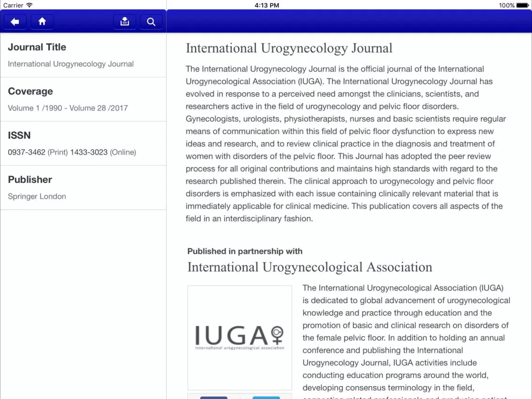Select the Journal Title heading

(37, 47)
